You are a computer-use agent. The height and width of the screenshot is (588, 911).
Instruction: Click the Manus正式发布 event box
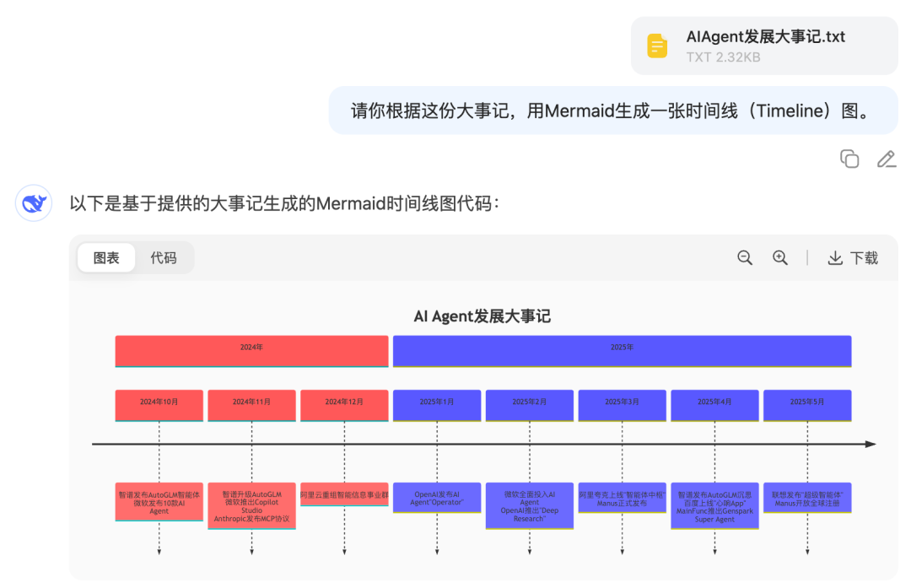[622, 498]
